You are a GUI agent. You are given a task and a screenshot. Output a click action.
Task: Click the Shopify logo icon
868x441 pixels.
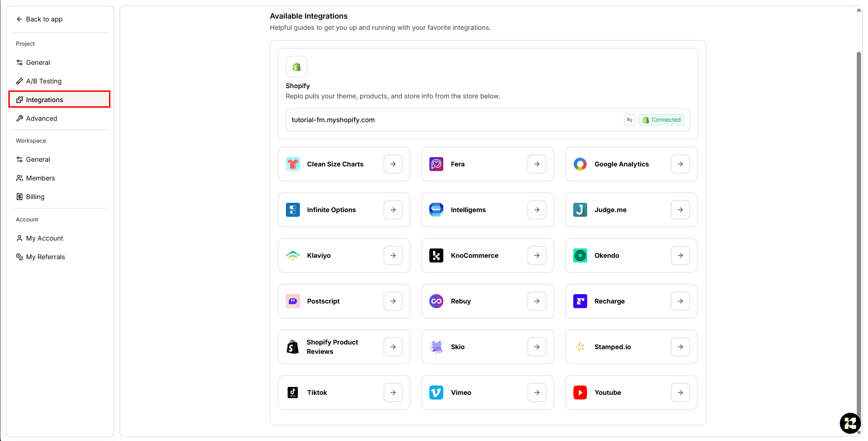[297, 67]
